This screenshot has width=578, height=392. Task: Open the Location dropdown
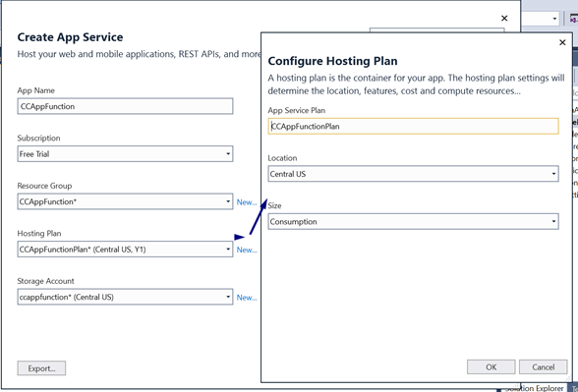pyautogui.click(x=413, y=174)
